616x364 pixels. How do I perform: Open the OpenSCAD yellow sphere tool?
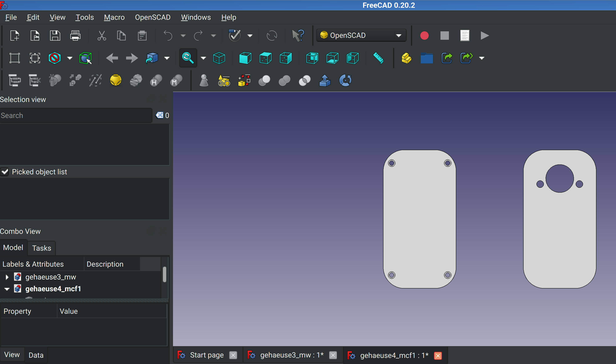point(116,81)
